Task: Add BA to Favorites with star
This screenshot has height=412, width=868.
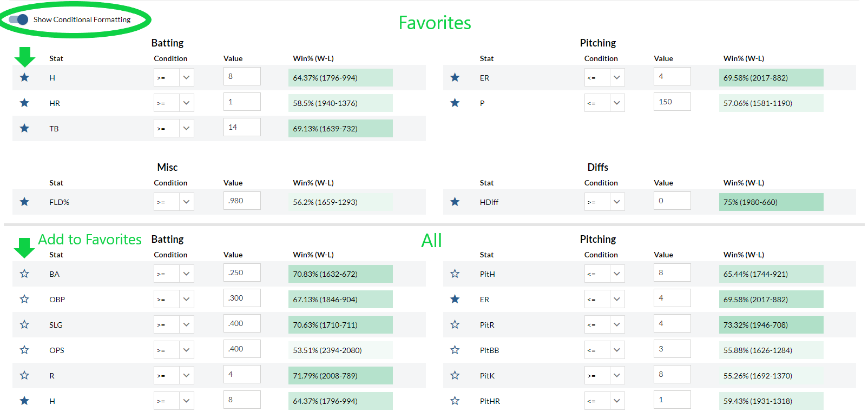Action: [x=24, y=274]
